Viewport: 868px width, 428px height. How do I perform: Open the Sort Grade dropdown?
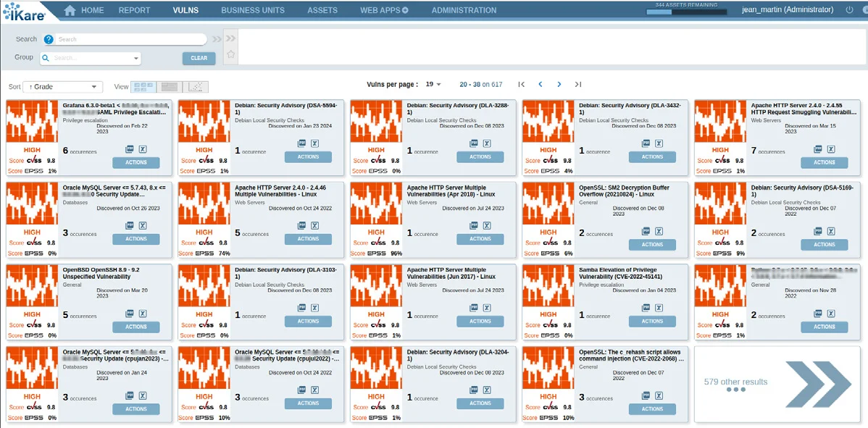[63, 87]
